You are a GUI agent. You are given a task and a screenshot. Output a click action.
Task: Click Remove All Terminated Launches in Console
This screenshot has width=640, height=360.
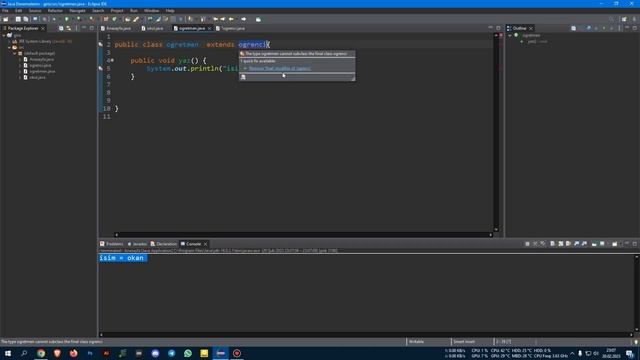tap(543, 244)
